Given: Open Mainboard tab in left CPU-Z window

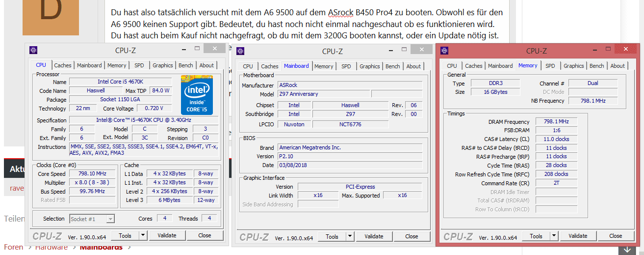Looking at the screenshot, I should pyautogui.click(x=89, y=65).
